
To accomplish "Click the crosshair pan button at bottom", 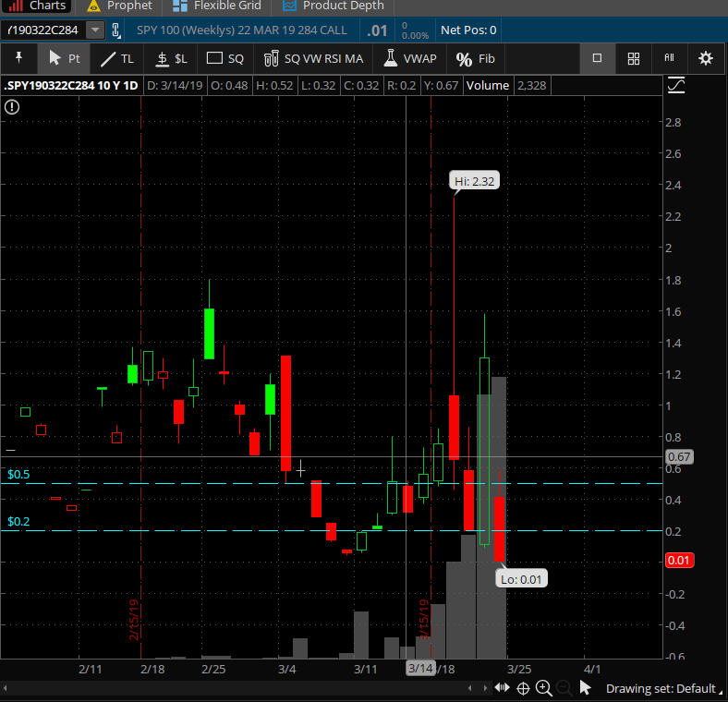I will [523, 688].
